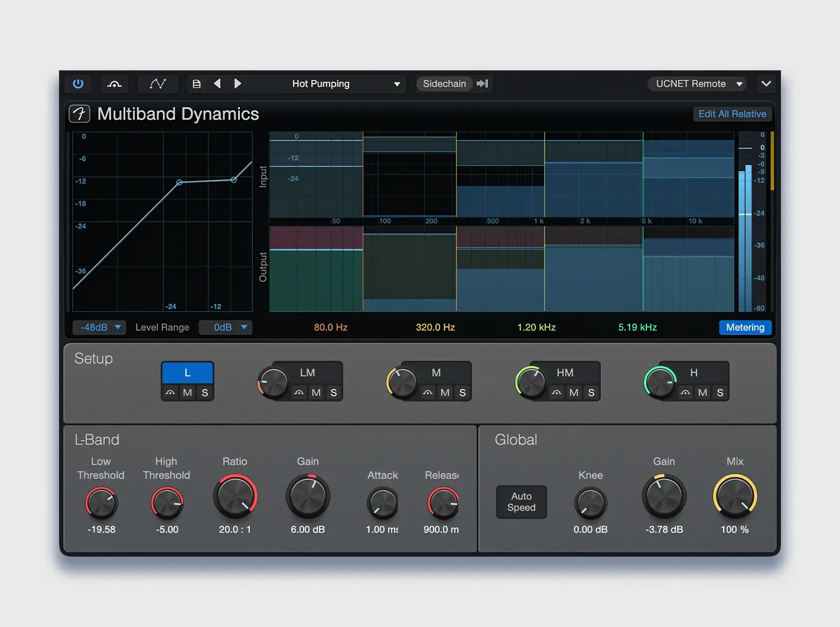Screen dimensions: 840x627
Task: Click the 320.0 Hz crossover value
Action: click(435, 326)
